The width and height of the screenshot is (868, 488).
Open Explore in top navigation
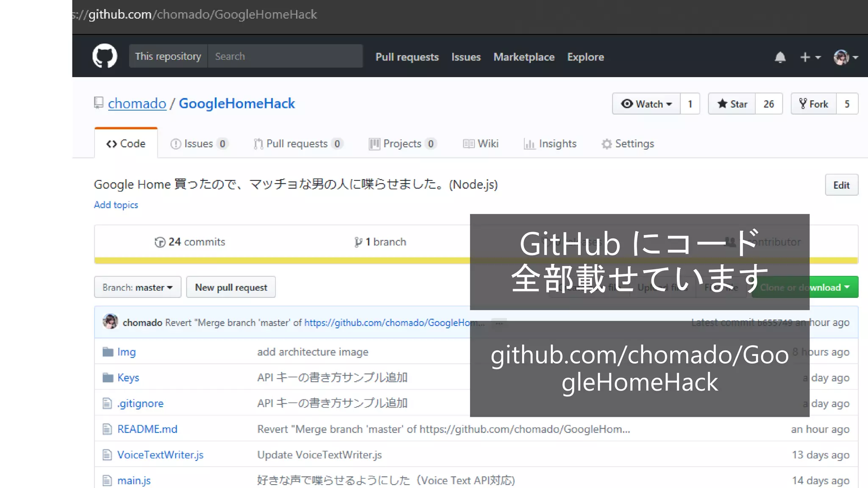[585, 57]
